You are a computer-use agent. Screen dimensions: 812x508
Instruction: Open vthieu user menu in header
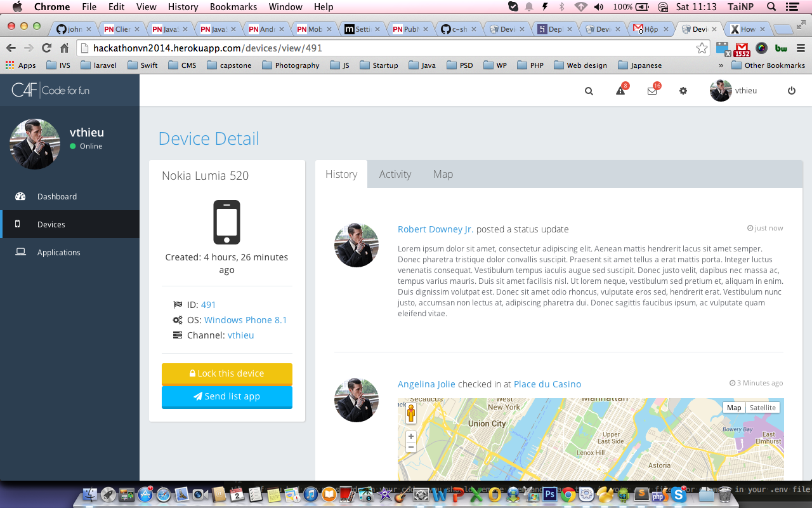733,91
